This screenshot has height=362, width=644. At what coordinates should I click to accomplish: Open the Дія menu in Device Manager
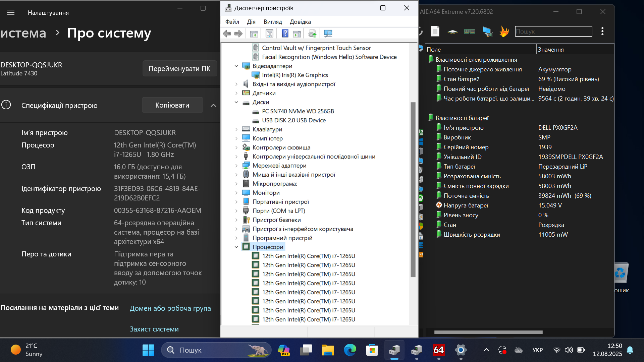(251, 22)
